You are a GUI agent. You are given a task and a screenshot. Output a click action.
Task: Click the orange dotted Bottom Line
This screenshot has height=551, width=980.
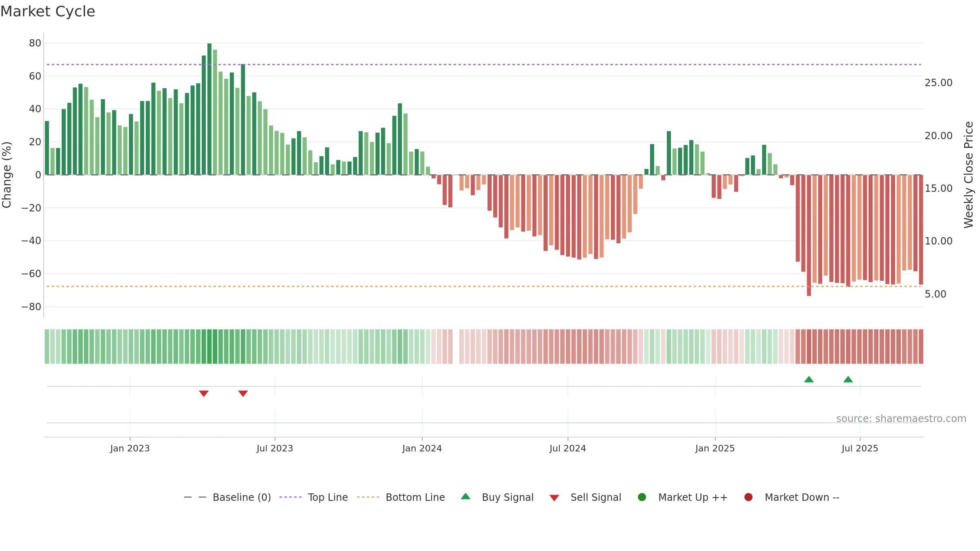(x=484, y=287)
